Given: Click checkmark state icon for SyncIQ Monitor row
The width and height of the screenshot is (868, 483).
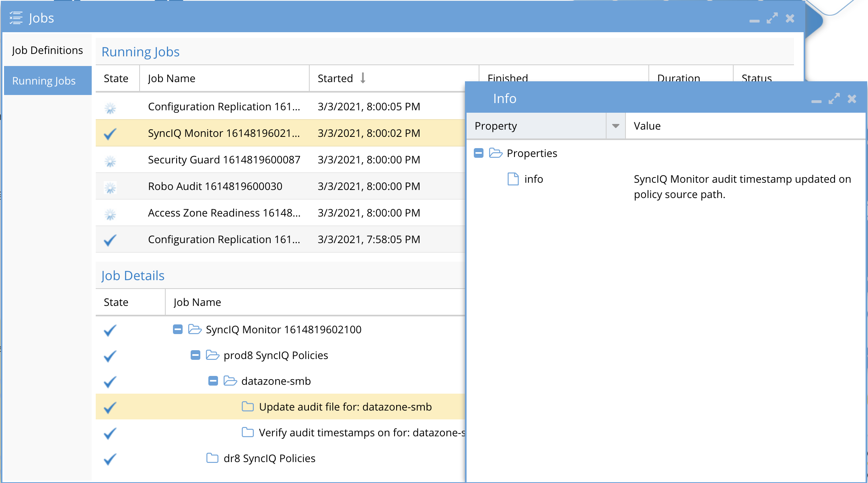Looking at the screenshot, I should coord(110,134).
